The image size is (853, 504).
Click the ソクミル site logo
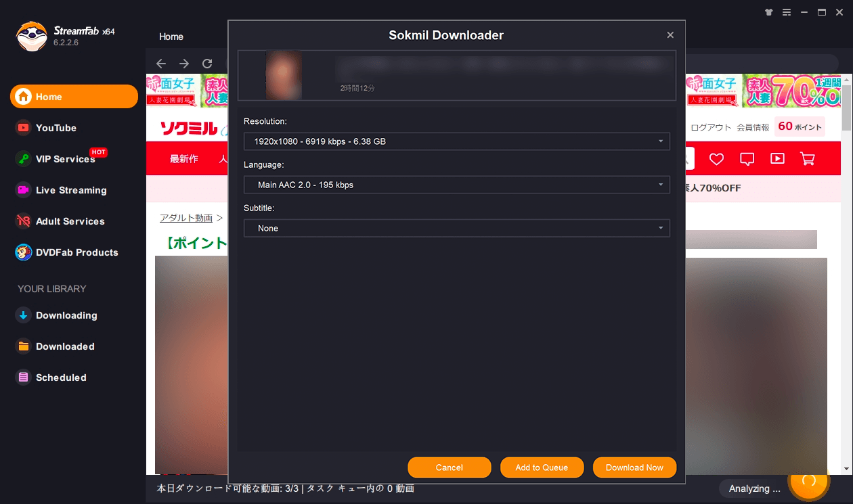coord(188,128)
